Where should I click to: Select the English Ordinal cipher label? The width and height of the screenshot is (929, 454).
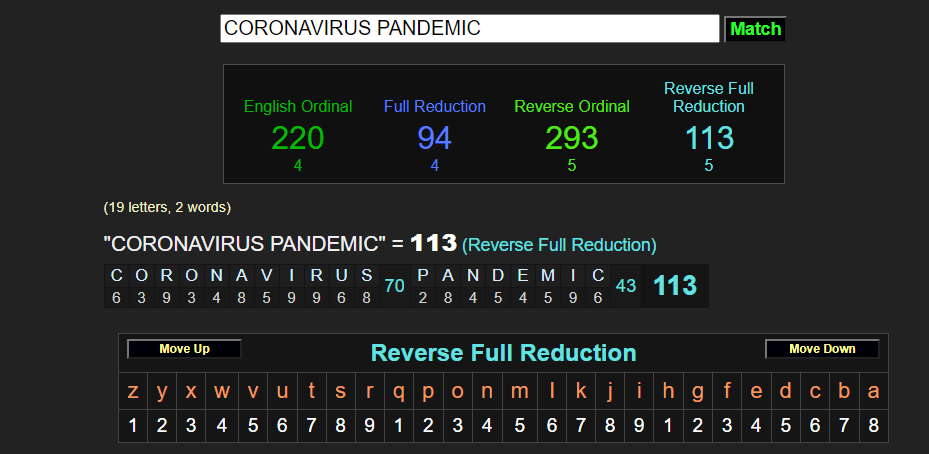298,107
